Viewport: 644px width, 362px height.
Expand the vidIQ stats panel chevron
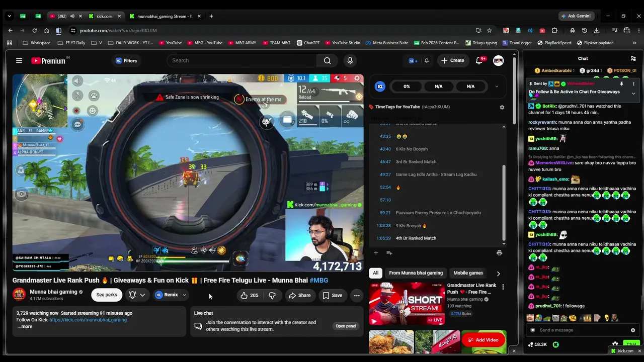point(497,86)
